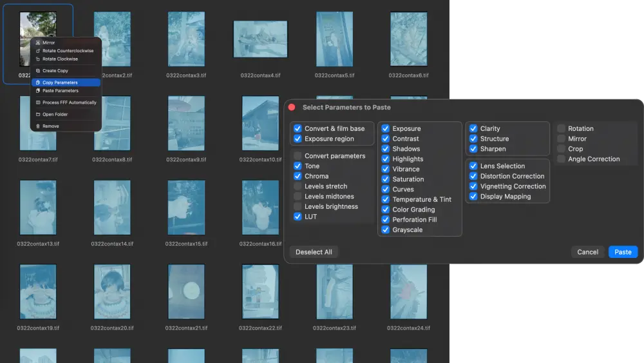Select Process FFF Automatically entry
Image resolution: width=644 pixels, height=363 pixels.
pyautogui.click(x=66, y=103)
